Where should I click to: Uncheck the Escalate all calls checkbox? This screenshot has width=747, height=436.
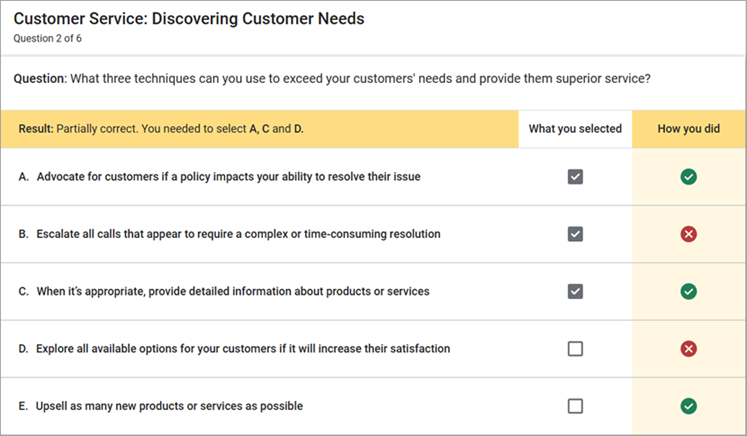(x=575, y=234)
